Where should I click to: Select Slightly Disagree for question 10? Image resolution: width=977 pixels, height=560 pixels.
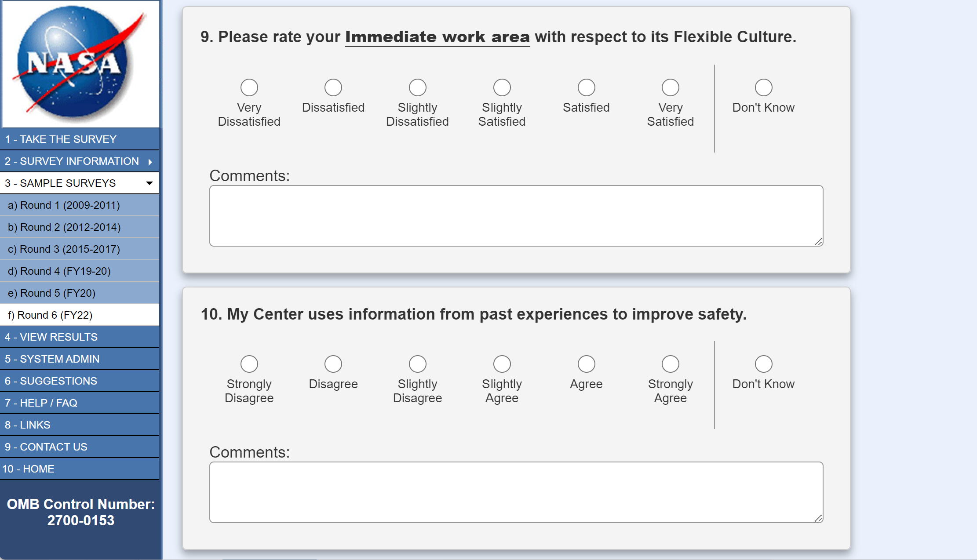(417, 364)
